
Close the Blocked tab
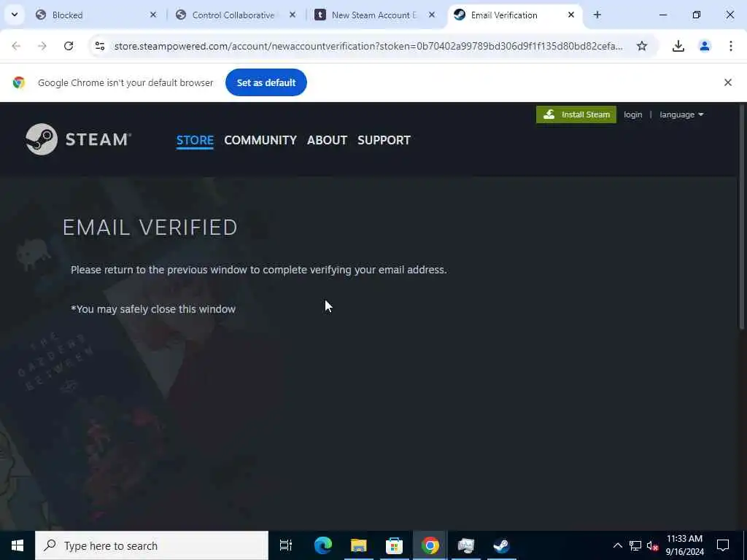tap(153, 15)
